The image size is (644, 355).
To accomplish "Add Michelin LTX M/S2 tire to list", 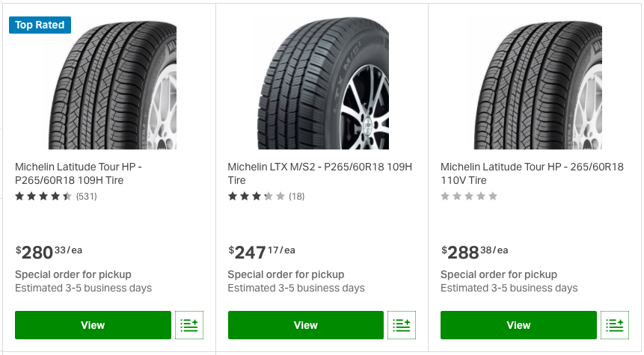I will pyautogui.click(x=402, y=325).
